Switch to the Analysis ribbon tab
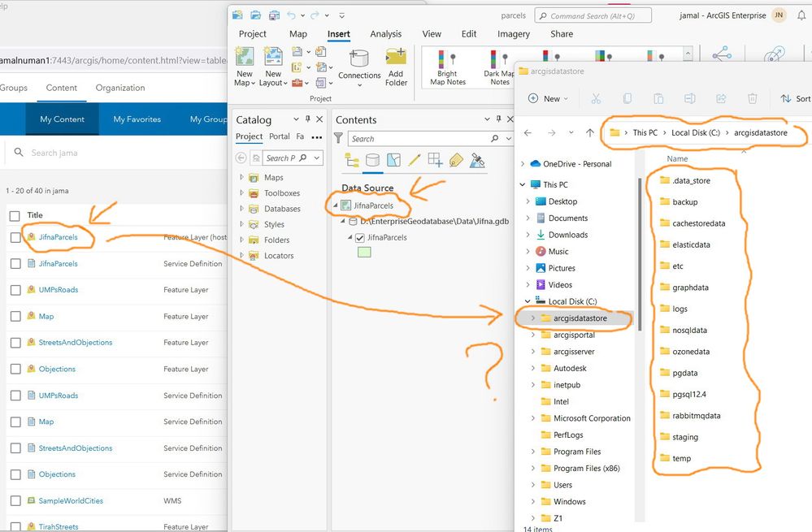812x532 pixels. click(385, 33)
